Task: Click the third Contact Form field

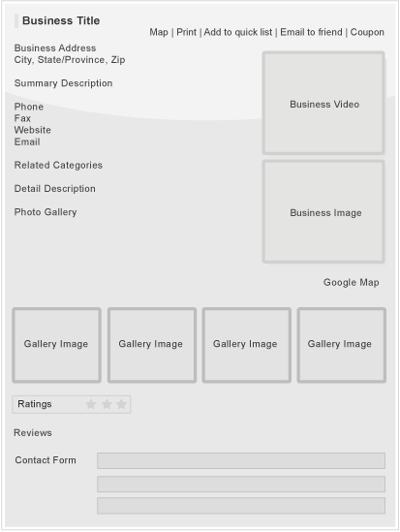Action: tap(241, 506)
